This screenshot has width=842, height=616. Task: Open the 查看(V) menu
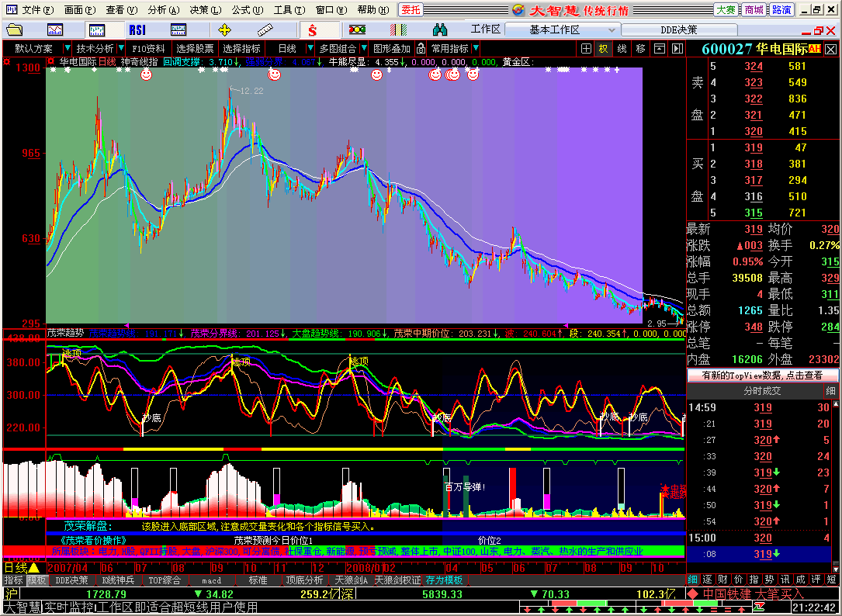click(121, 10)
